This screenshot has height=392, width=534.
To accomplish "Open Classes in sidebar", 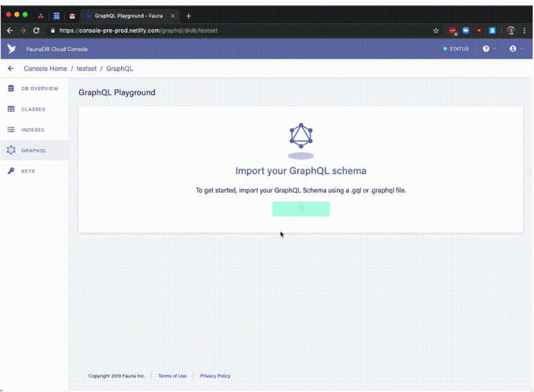I will pos(35,109).
